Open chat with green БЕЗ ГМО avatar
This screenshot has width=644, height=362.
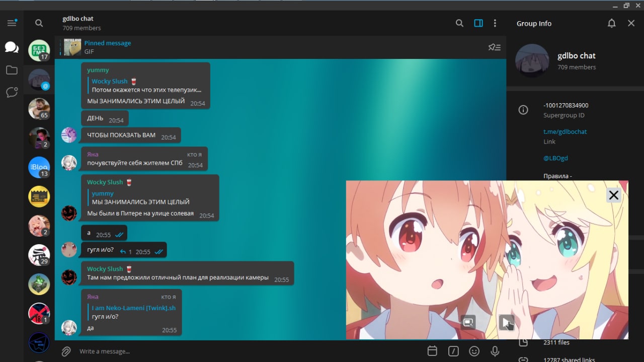[x=39, y=50]
